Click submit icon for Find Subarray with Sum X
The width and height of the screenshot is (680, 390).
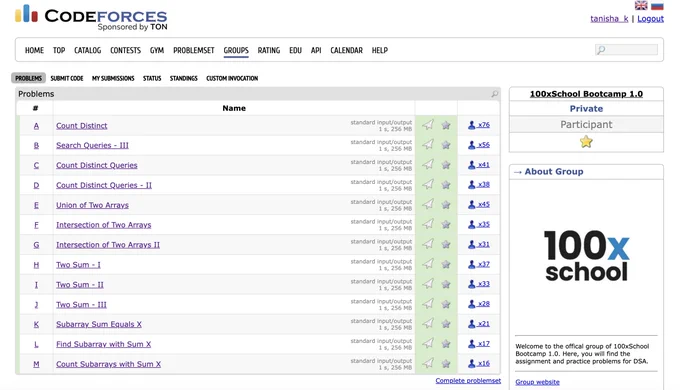tap(428, 343)
